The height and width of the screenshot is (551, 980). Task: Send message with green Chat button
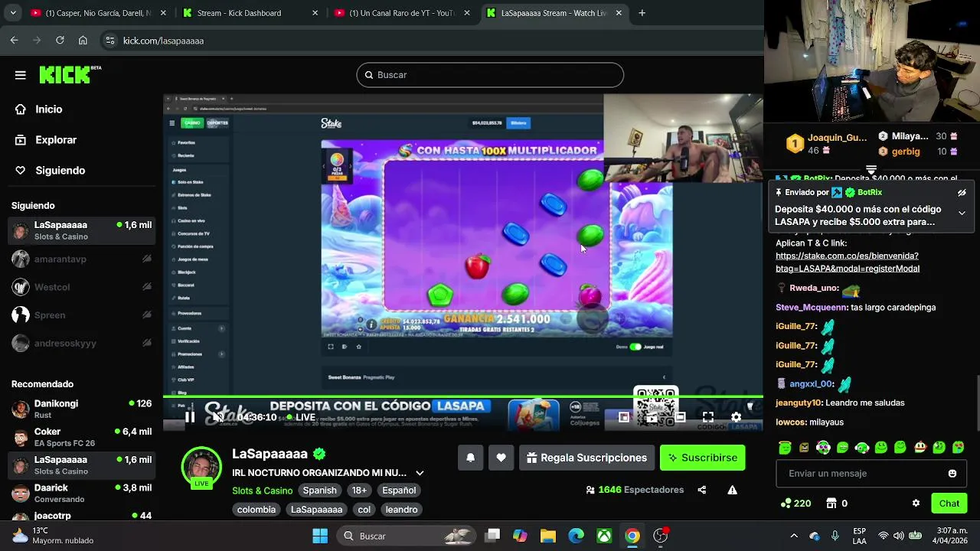tap(949, 504)
